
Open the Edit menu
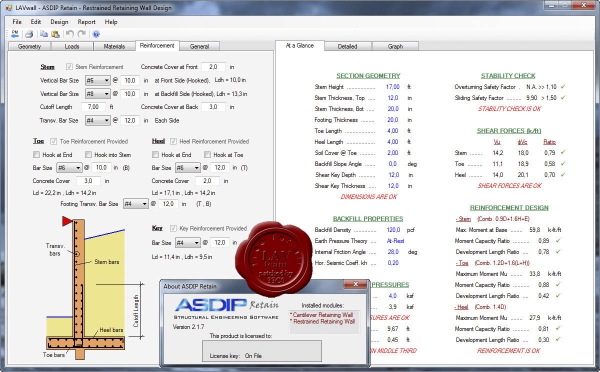pyautogui.click(x=36, y=22)
